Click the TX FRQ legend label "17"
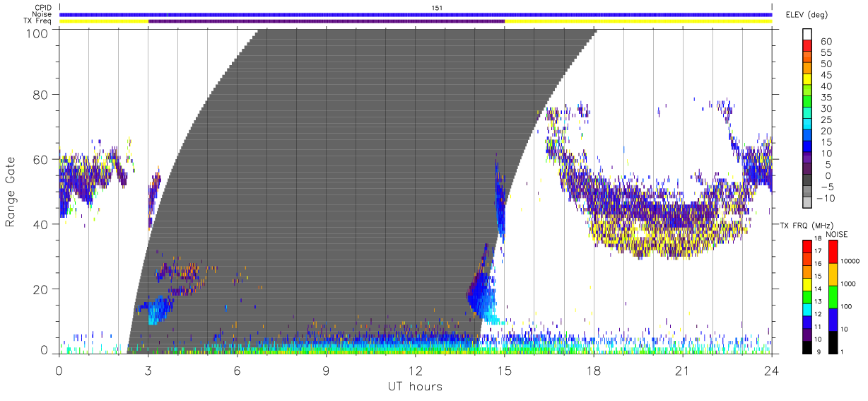868x401 pixels. click(x=818, y=252)
